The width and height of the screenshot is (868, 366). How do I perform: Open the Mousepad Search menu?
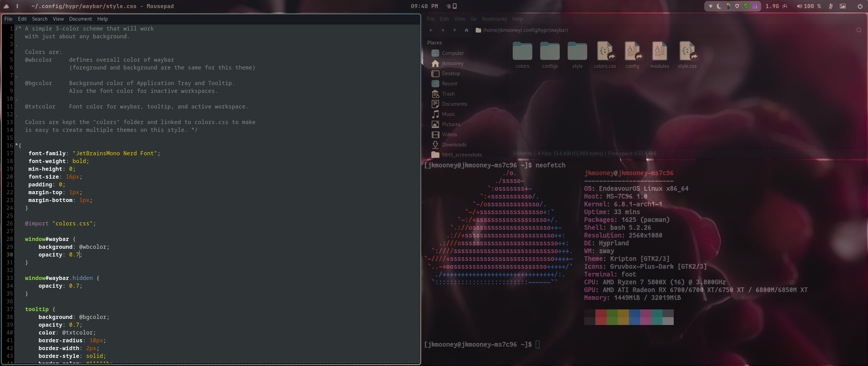coord(40,19)
